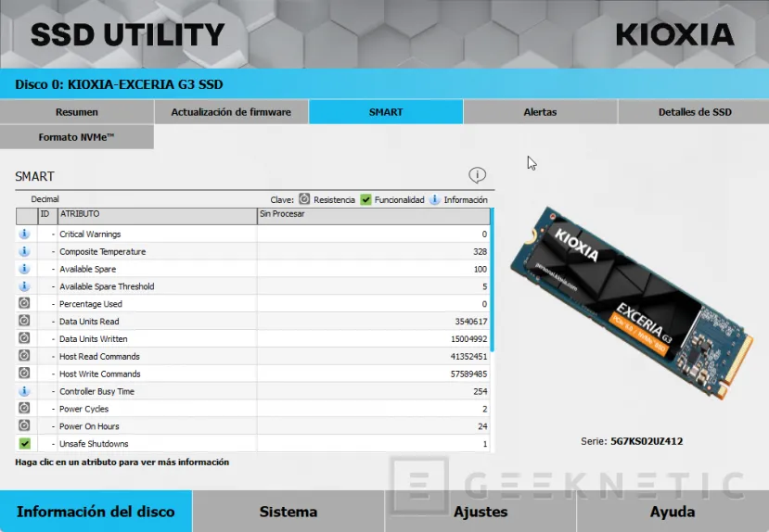Select Información del disco section
The height and width of the screenshot is (532, 769).
click(x=96, y=512)
